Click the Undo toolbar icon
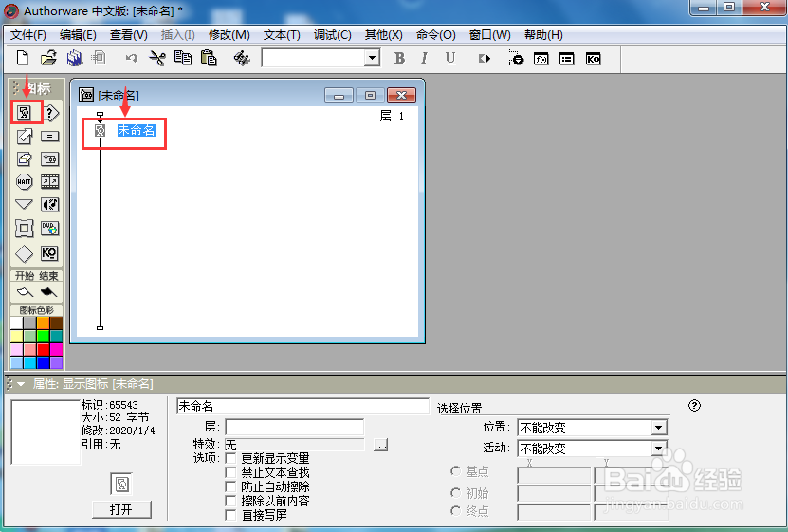 click(132, 58)
